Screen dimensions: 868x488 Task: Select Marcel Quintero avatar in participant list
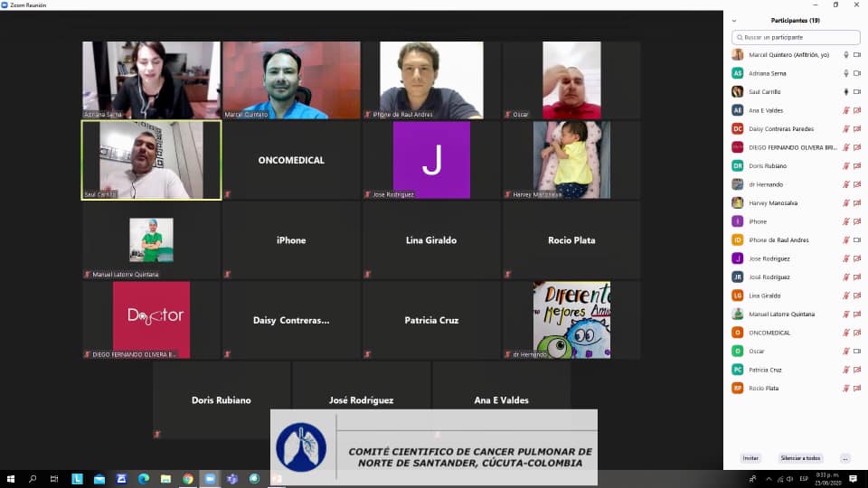point(738,55)
